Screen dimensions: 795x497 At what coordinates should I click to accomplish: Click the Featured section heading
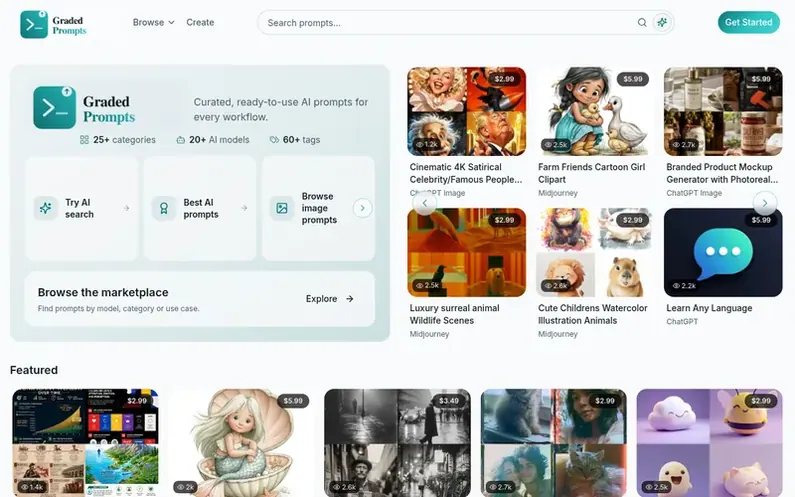[x=33, y=370]
